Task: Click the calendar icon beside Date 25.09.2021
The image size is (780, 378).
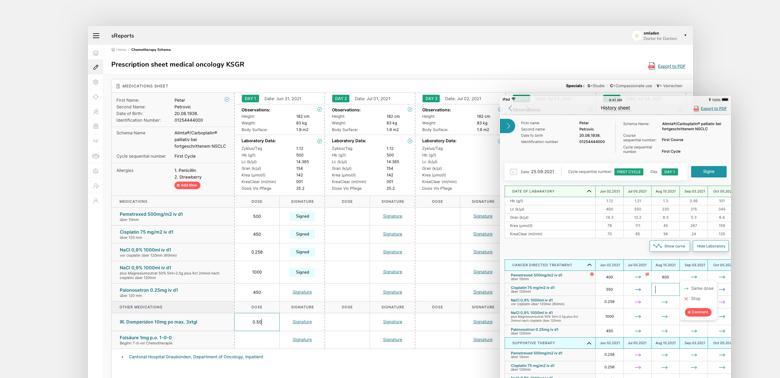Action: pos(513,172)
